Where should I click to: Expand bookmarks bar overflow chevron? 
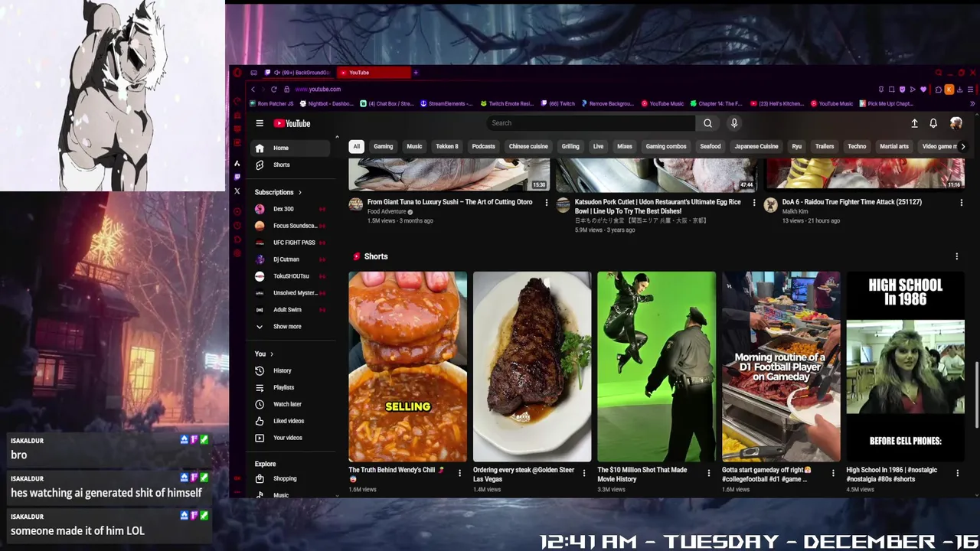coord(973,104)
